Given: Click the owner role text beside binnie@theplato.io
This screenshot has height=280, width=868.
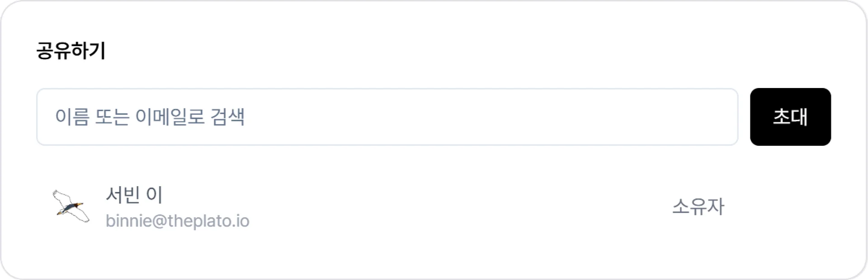Looking at the screenshot, I should [x=698, y=207].
